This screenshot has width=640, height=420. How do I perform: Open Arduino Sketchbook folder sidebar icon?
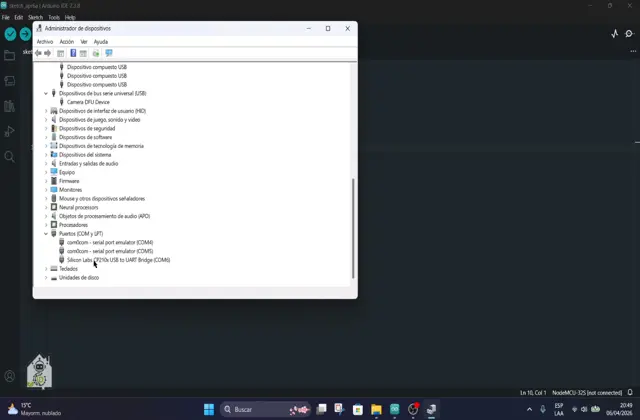tap(10, 55)
